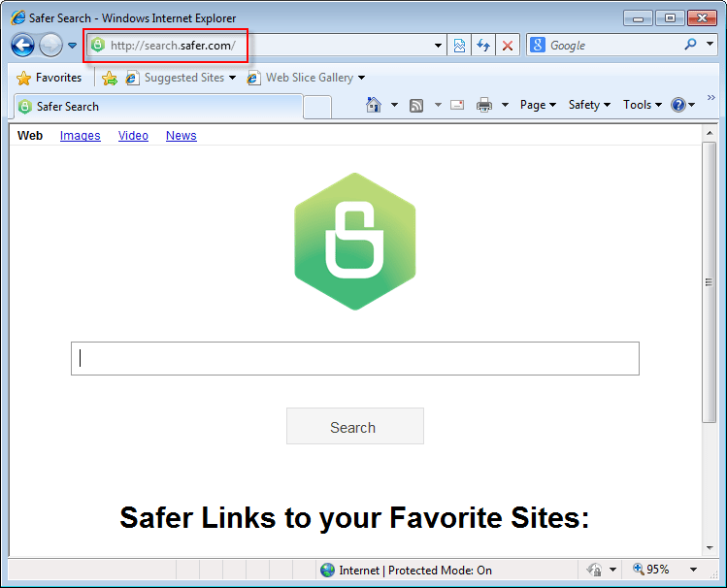Image resolution: width=727 pixels, height=588 pixels.
Task: Click the vertical scrollbar thumb
Action: (x=709, y=282)
